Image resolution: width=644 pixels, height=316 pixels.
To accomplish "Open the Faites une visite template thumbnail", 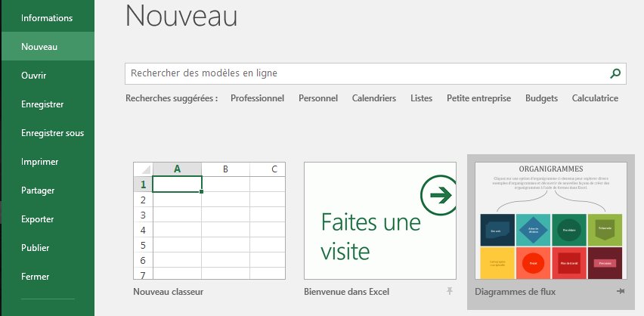I will (x=380, y=221).
